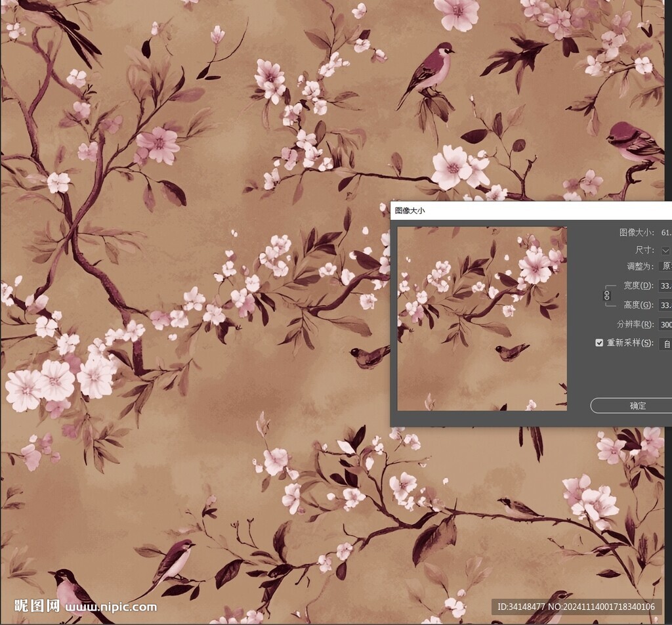Click the 尺寸 label text
672x625 pixels.
tap(644, 251)
